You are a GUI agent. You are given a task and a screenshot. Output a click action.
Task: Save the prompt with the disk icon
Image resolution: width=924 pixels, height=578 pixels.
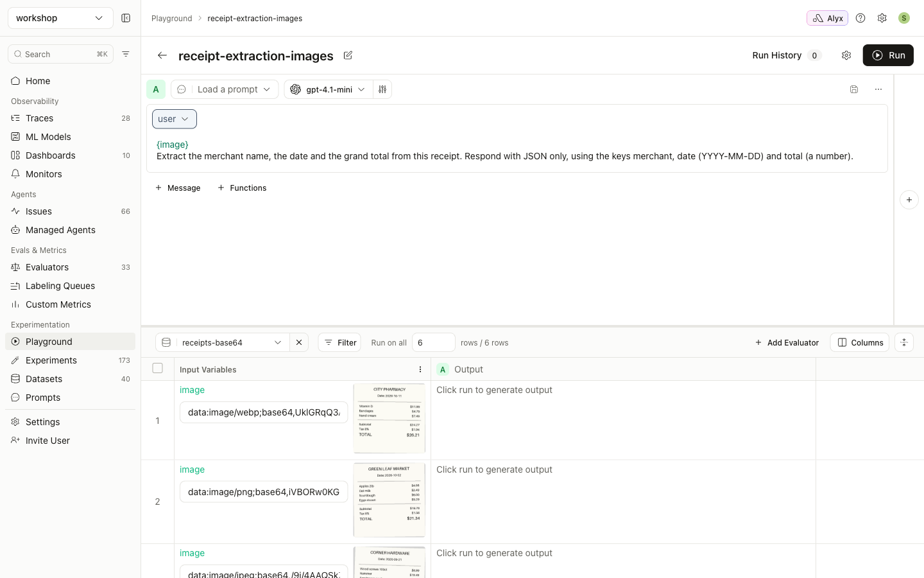(854, 89)
